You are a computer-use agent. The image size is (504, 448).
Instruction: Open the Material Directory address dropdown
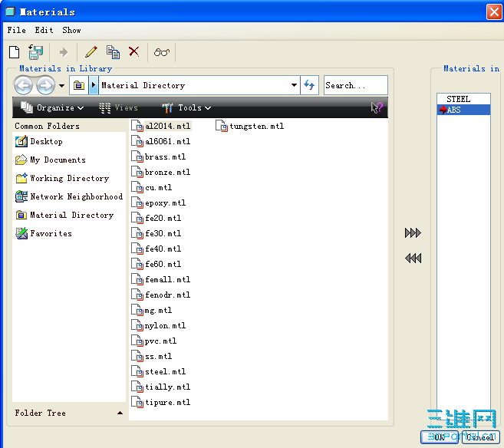click(x=294, y=85)
